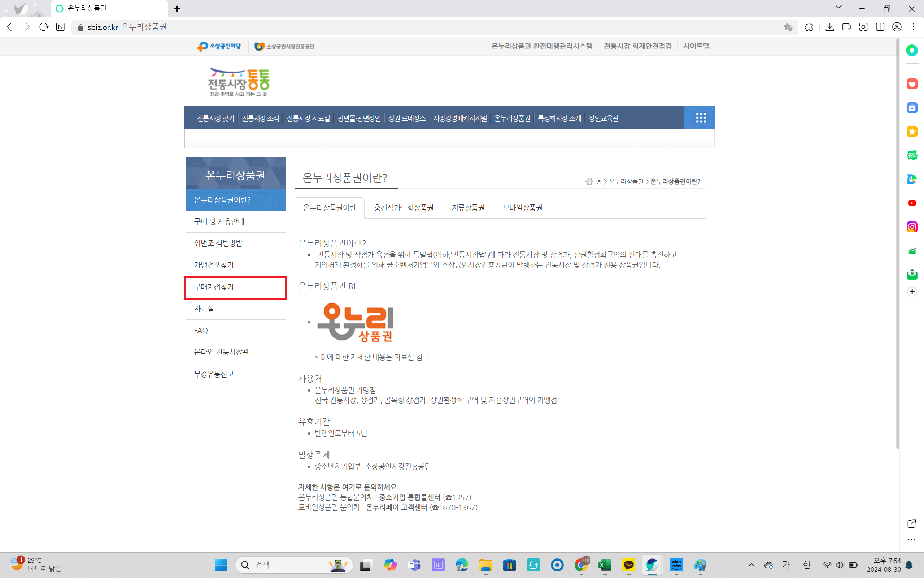Open the yellow star bookmarks sidebar icon
Viewport: 924px width, 578px height.
912,131
